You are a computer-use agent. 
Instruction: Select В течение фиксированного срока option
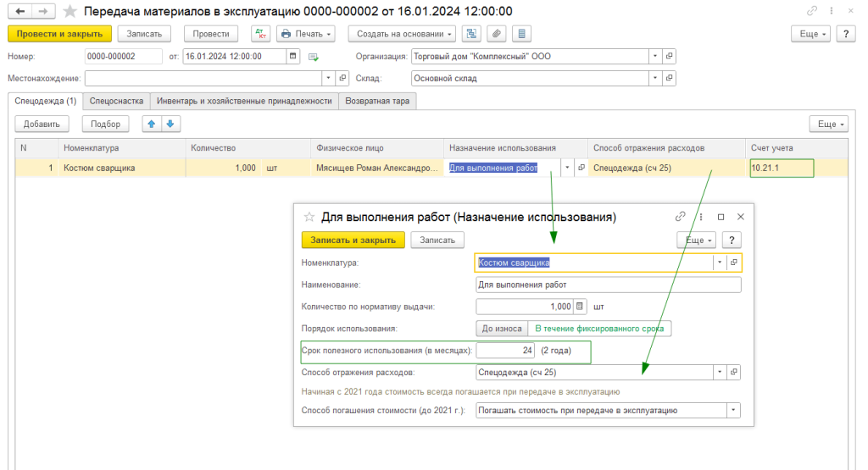[598, 328]
